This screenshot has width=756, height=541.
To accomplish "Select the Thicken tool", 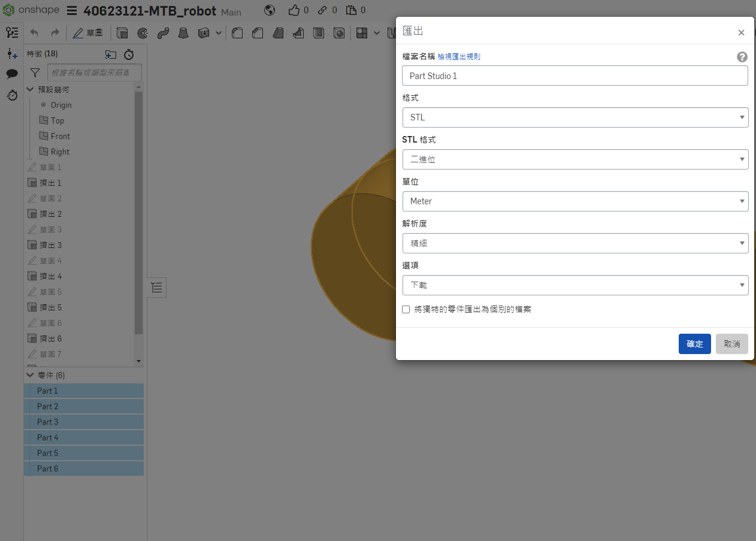I will tap(204, 33).
